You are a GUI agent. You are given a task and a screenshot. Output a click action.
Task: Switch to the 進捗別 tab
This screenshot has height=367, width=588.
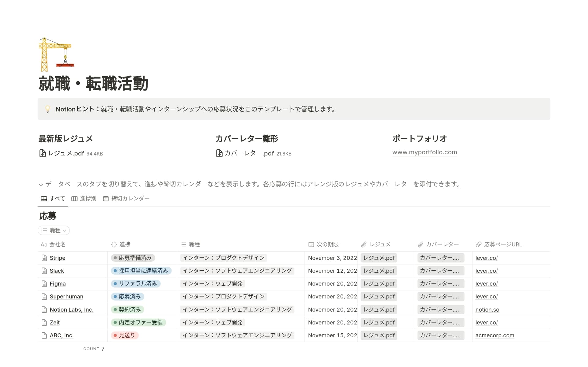88,198
